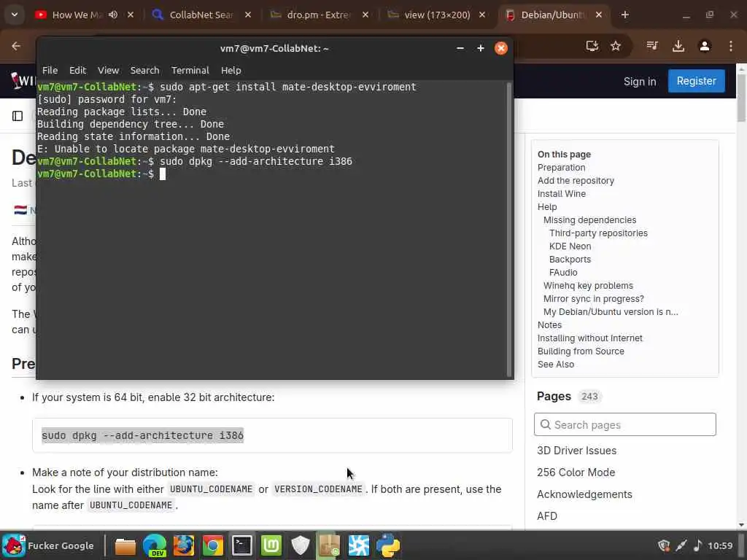Open the 256 Color Mode page
747x560 pixels.
(576, 472)
